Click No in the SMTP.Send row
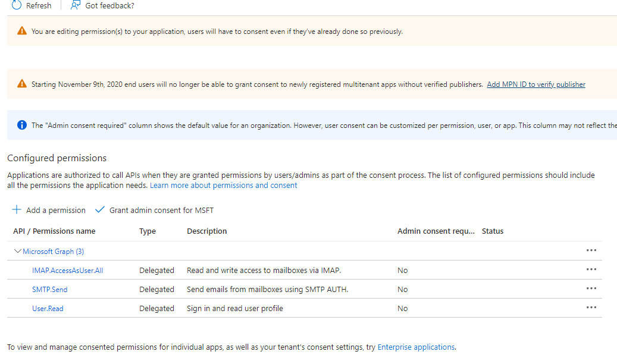Viewport: 617px width, 364px height. click(403, 290)
